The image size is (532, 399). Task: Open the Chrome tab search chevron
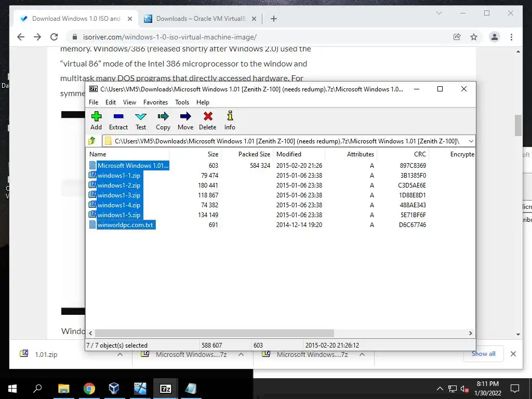(438, 13)
